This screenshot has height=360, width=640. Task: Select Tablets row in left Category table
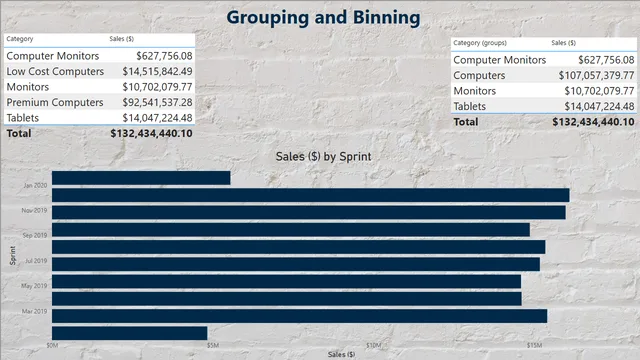pyautogui.click(x=100, y=118)
